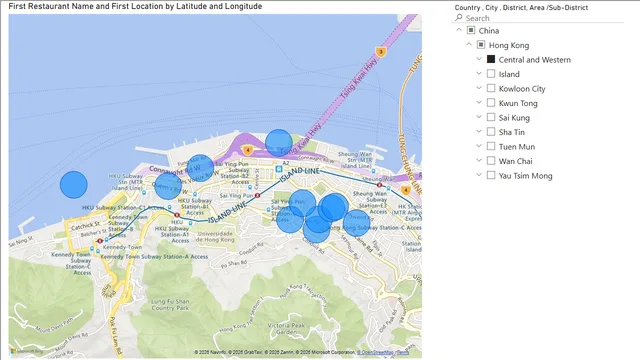
Task: Expand the Central and Western node
Action: pos(479,59)
